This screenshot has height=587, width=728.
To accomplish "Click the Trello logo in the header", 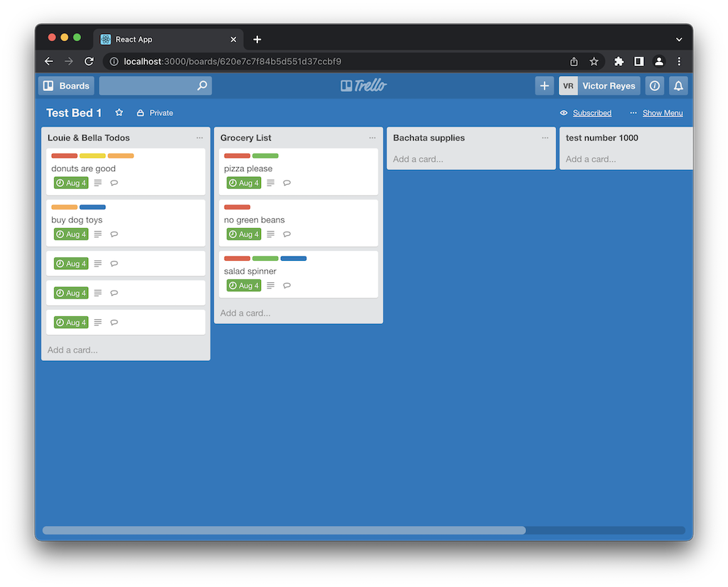I will click(364, 86).
